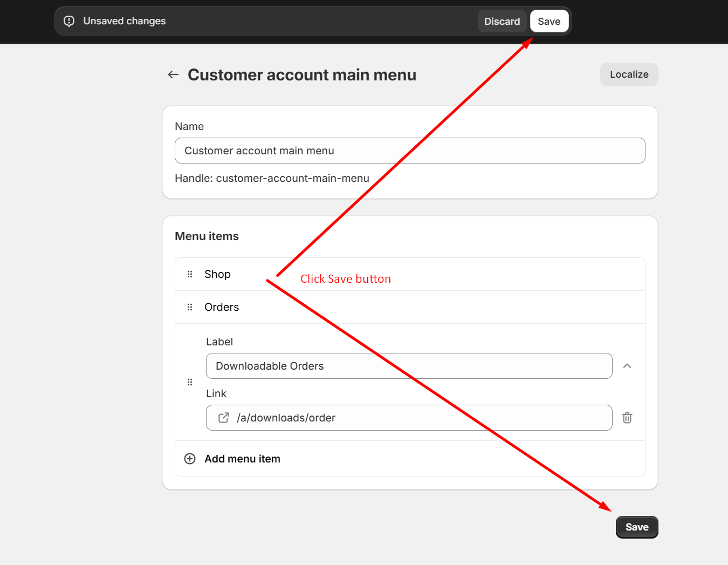This screenshot has width=728, height=565.
Task: Expand the Orders menu item
Action: point(222,307)
